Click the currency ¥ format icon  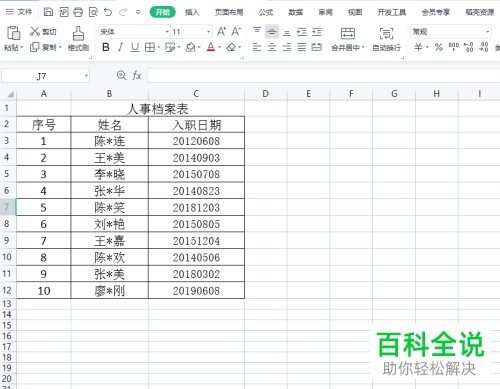tap(418, 47)
